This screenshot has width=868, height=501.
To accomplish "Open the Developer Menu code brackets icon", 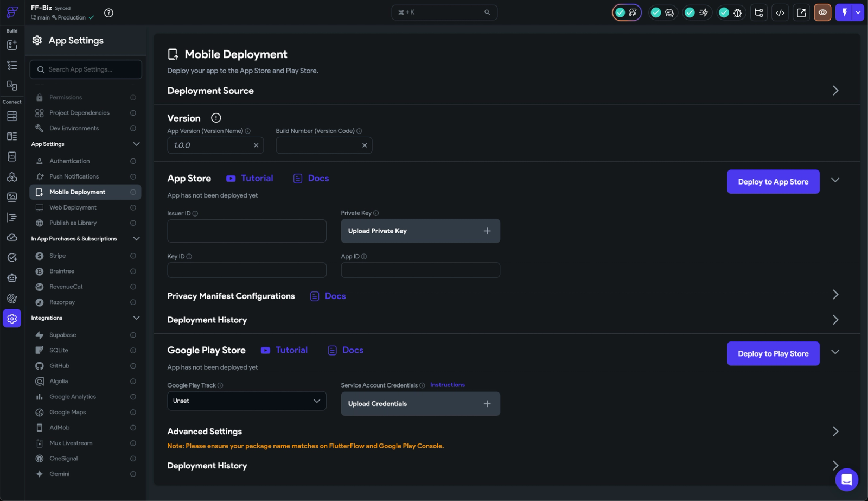I will click(x=780, y=12).
